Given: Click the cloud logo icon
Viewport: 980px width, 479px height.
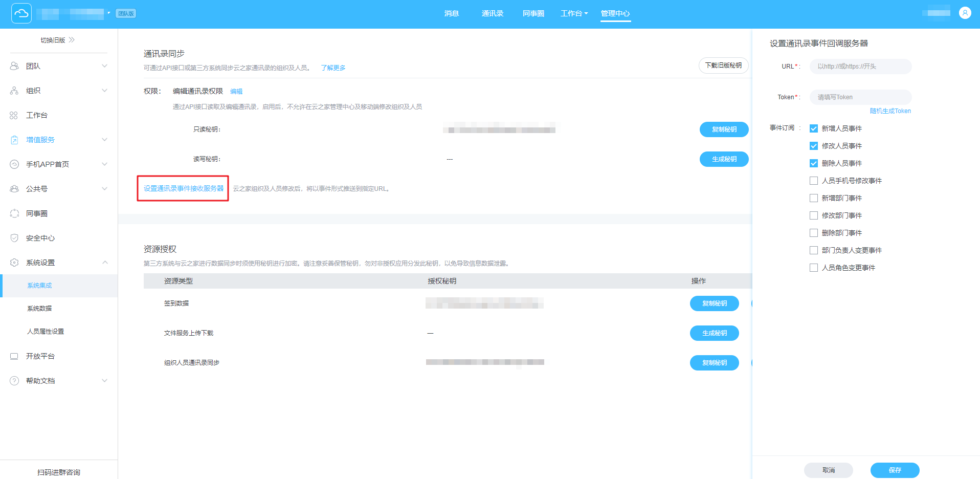Looking at the screenshot, I should (21, 13).
